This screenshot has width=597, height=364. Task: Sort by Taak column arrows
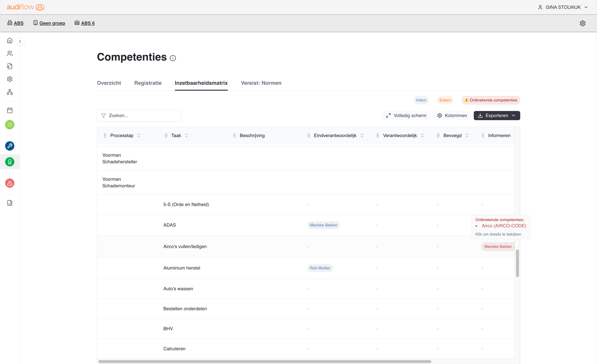click(x=186, y=136)
